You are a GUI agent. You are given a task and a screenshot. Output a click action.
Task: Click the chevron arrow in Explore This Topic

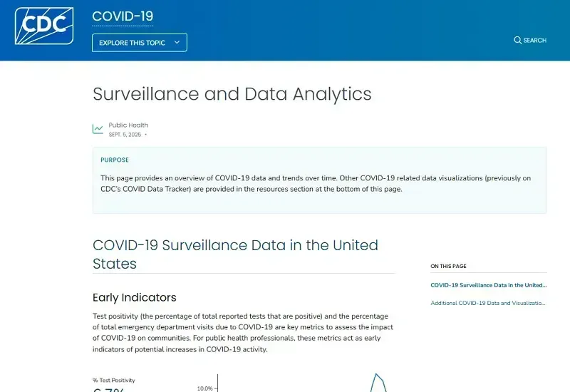[177, 43]
